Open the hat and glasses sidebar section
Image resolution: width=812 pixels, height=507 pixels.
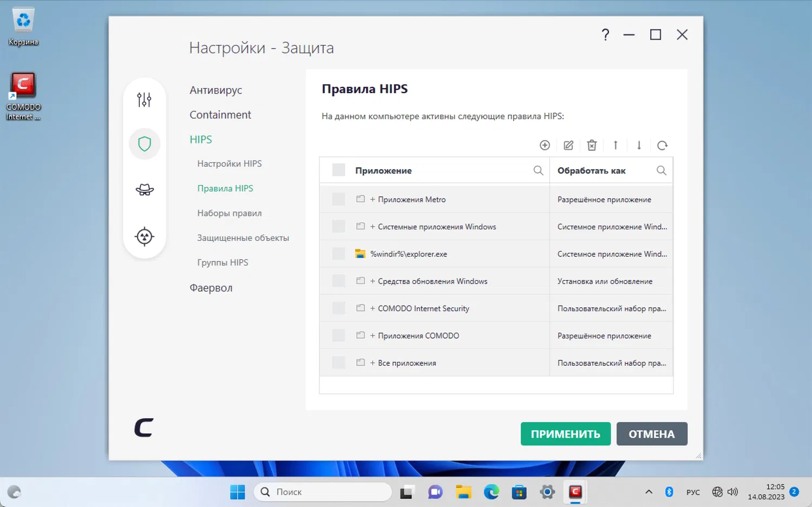(145, 189)
